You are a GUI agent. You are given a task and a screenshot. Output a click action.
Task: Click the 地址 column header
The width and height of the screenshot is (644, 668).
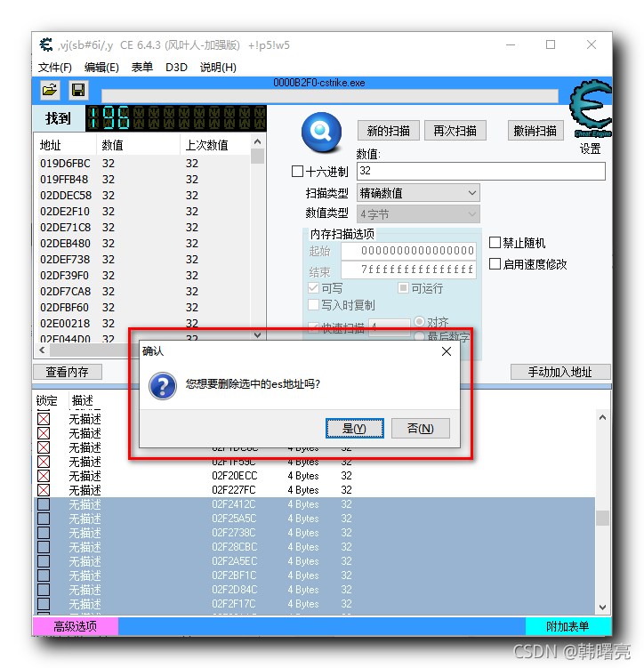[65, 145]
